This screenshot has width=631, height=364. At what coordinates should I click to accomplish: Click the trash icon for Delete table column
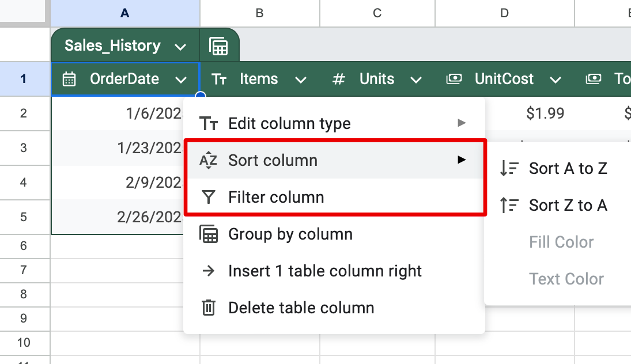[x=207, y=308]
